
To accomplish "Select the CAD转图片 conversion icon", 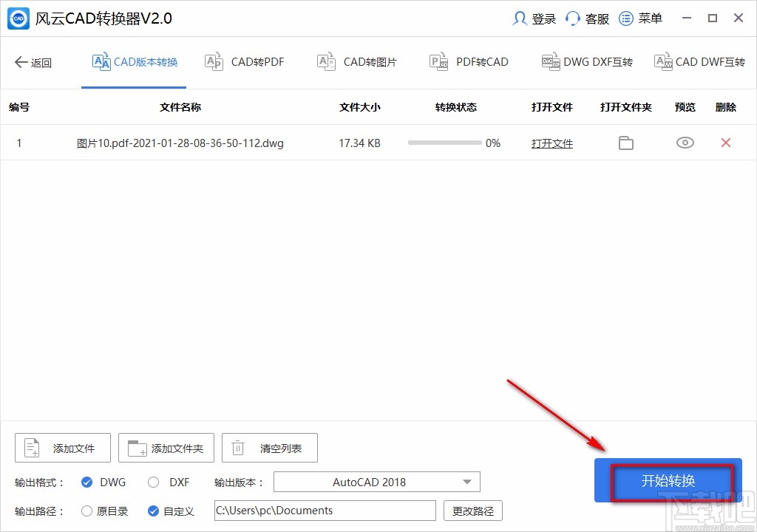I will pyautogui.click(x=326, y=62).
